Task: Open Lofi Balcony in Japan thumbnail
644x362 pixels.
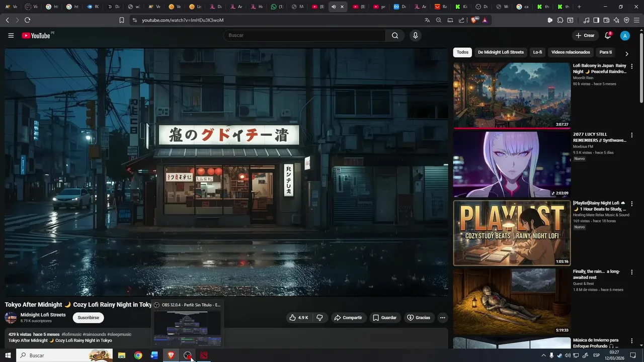Action: click(x=512, y=96)
